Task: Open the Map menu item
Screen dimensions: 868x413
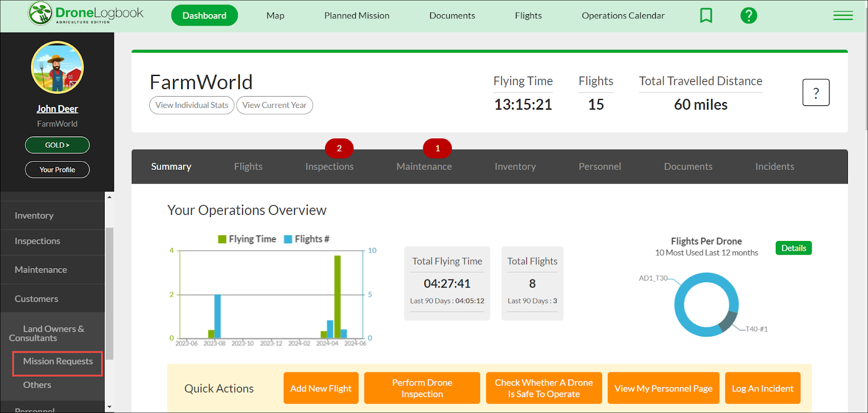Action: tap(276, 16)
